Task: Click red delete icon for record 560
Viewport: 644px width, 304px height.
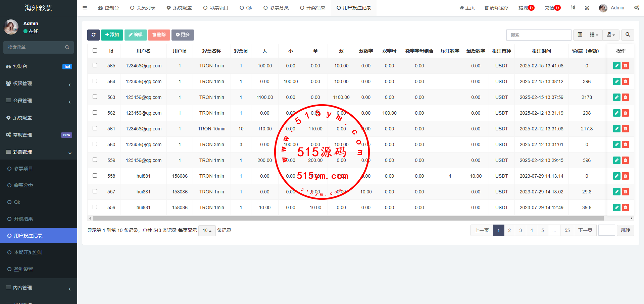Action: point(625,145)
